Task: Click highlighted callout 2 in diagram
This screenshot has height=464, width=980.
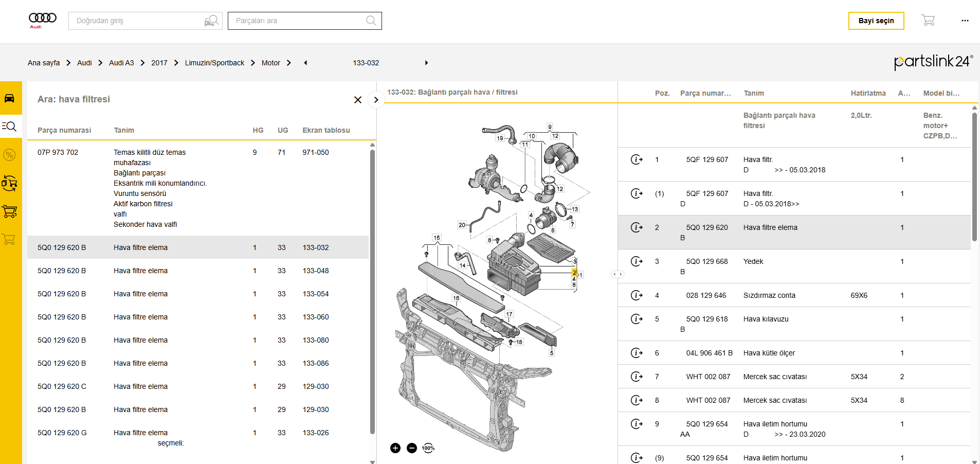Action: pos(574,273)
